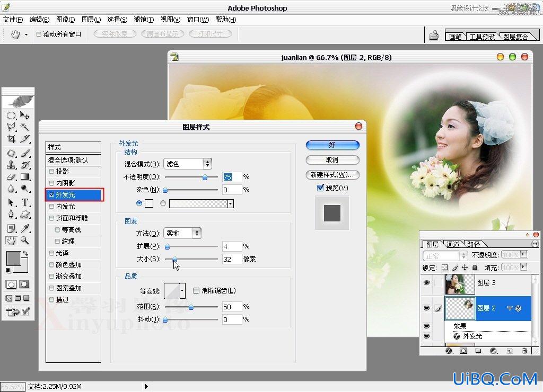Select the Eraser tool

click(11, 177)
